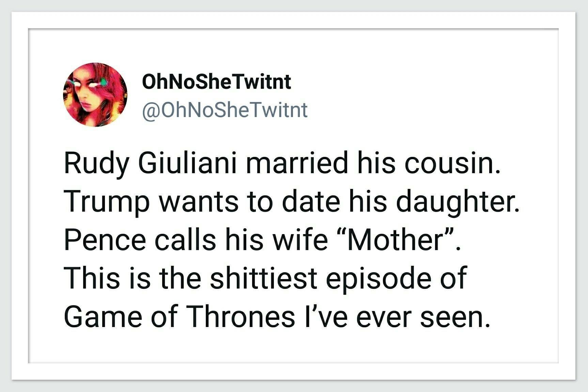The height and width of the screenshot is (392, 588).
Task: Click the word "calls" in third line
Action: click(185, 240)
